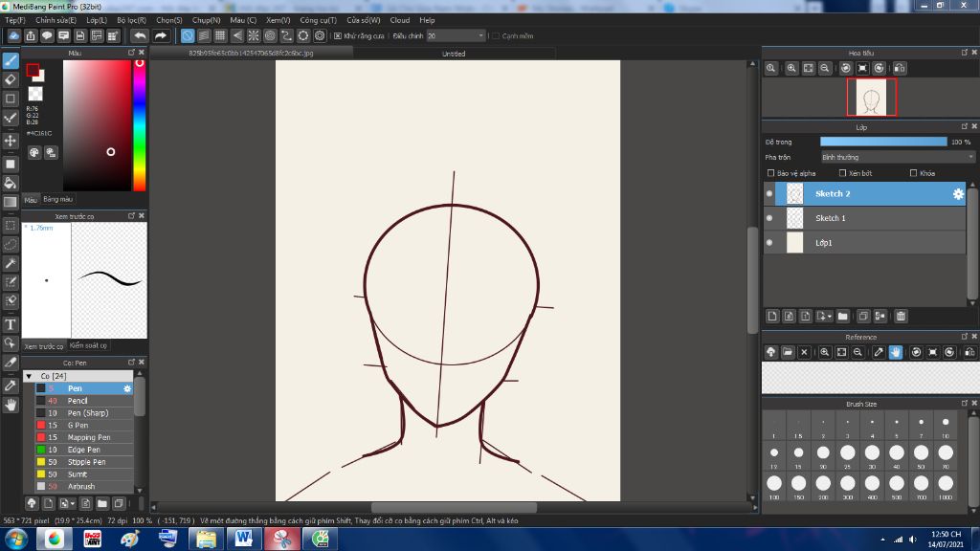Open the Tệp(F) menu
This screenshot has width=980, height=551.
[15, 20]
